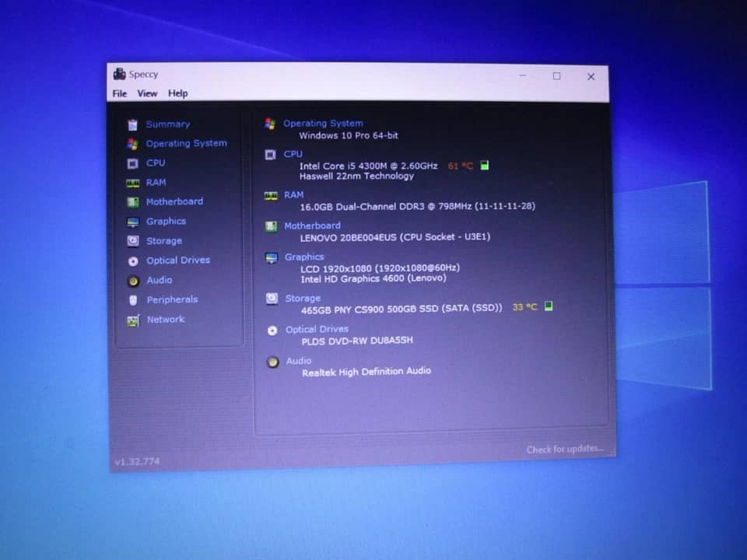Click the 465GB PNY CS900 SSD text

(x=402, y=309)
